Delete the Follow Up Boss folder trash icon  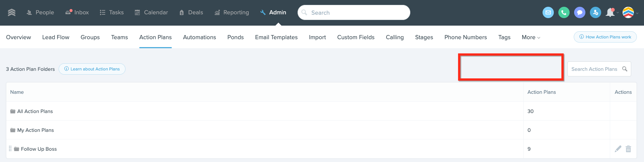[x=628, y=149]
